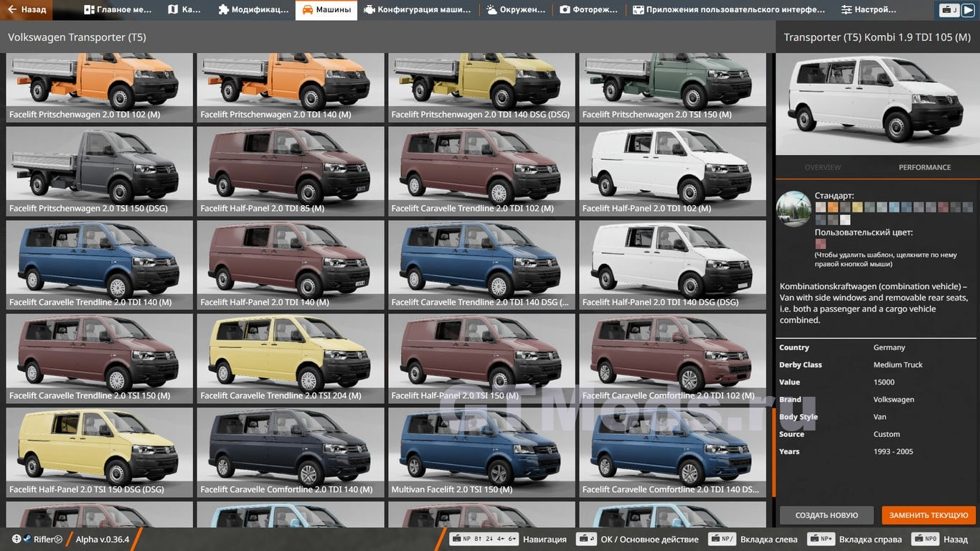Pick yellow Pritschenwagen 2.0 TDI 140 DSG
Screen dimensions: 980x551
pyautogui.click(x=481, y=88)
